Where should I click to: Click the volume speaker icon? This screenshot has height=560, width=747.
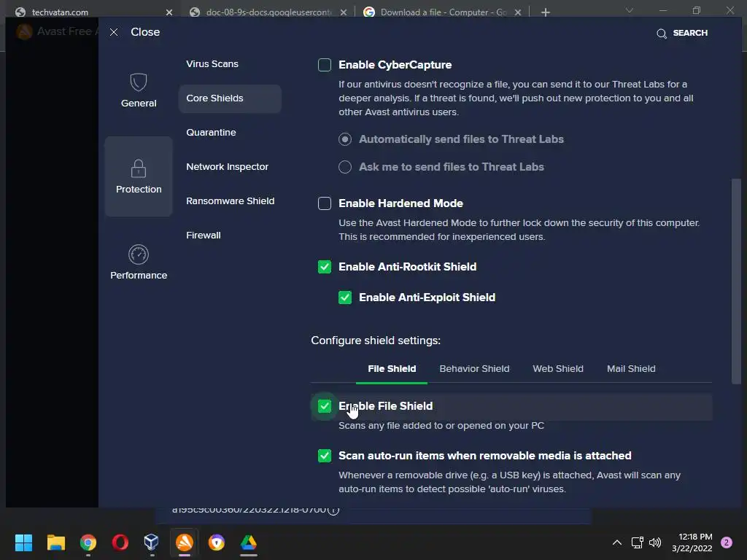click(655, 542)
